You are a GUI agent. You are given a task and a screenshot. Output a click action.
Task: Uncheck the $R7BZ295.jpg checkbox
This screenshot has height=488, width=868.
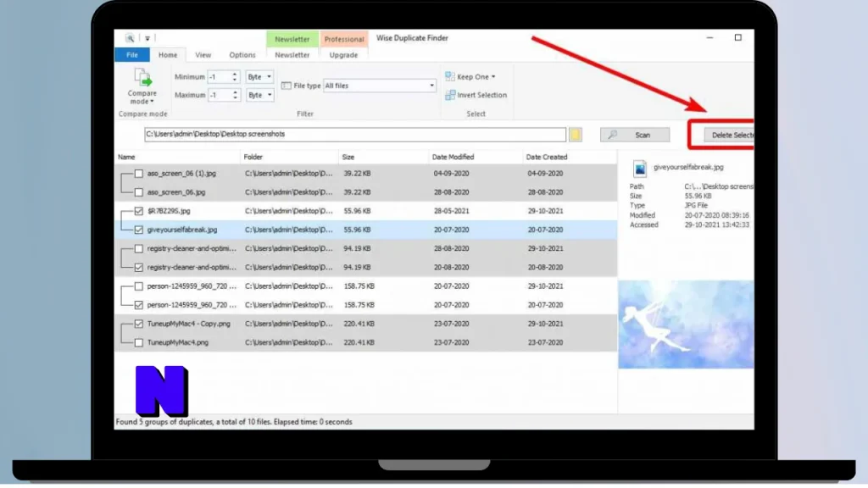point(138,211)
